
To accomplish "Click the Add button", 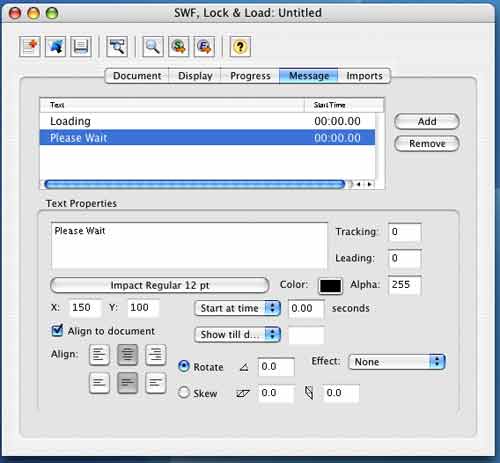I will [x=427, y=121].
